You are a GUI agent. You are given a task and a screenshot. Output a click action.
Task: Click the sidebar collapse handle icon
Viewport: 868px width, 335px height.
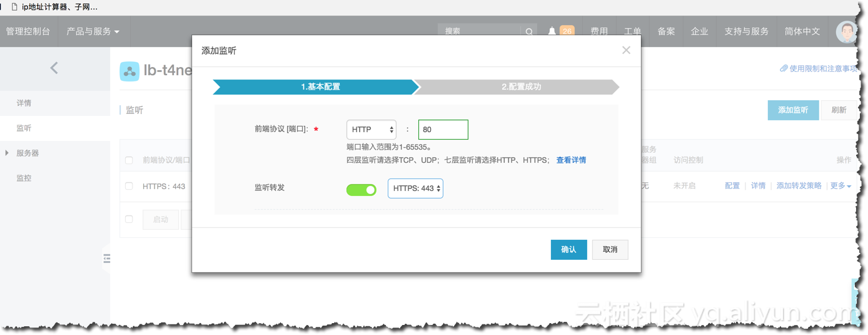(106, 258)
